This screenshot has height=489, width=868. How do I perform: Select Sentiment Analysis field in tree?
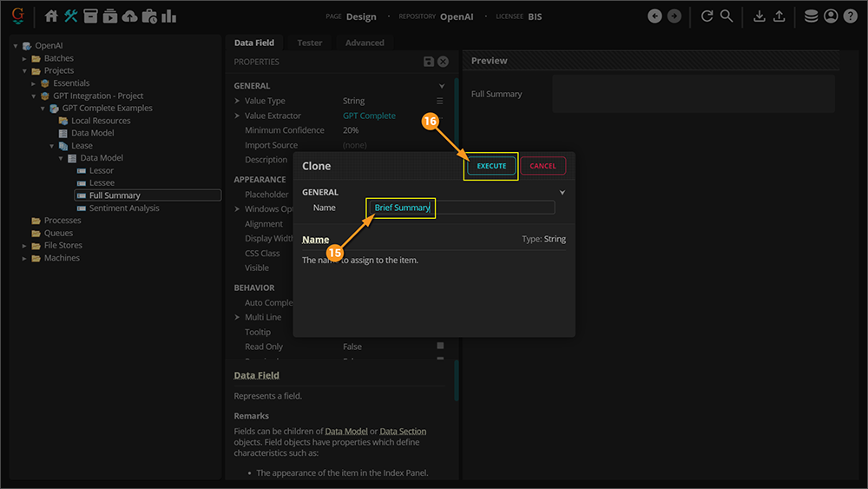tap(124, 208)
